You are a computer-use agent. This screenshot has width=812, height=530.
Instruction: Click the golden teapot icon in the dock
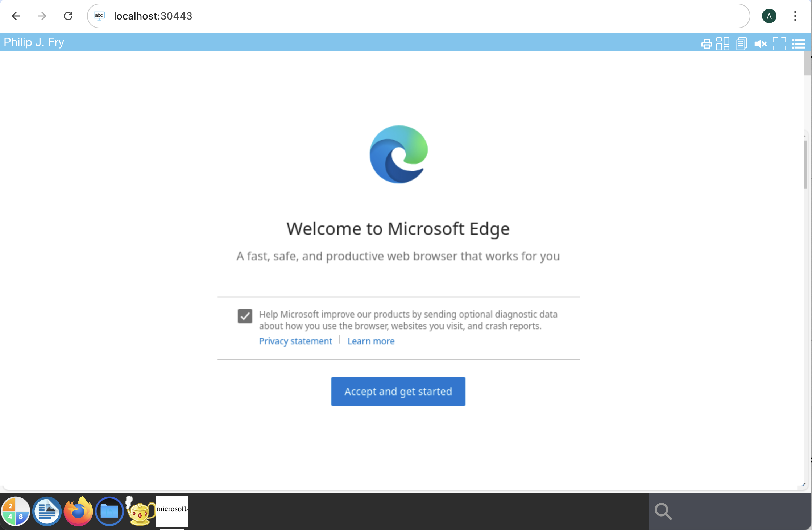(140, 511)
